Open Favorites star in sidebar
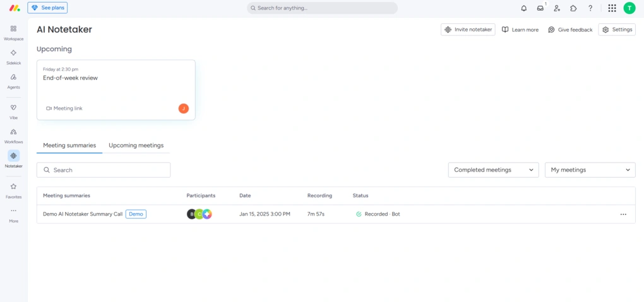This screenshot has width=644, height=302. tap(13, 186)
